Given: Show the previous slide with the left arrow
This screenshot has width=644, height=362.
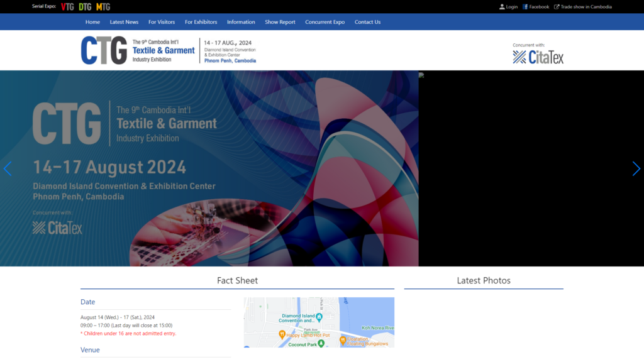Looking at the screenshot, I should coord(8,168).
